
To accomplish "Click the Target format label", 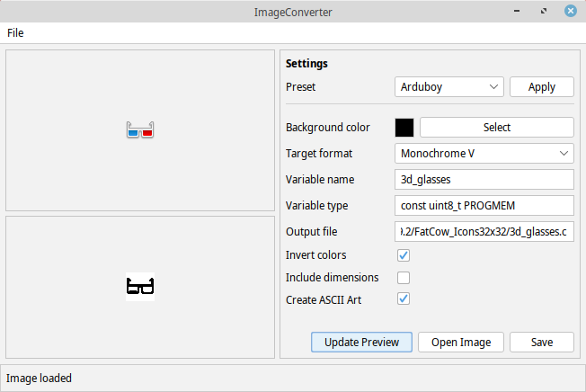I will click(x=319, y=154).
